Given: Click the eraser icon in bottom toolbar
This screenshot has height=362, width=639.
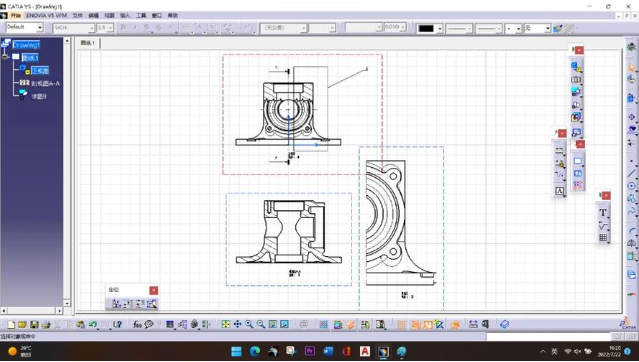Looking at the screenshot, I should coord(505,324).
